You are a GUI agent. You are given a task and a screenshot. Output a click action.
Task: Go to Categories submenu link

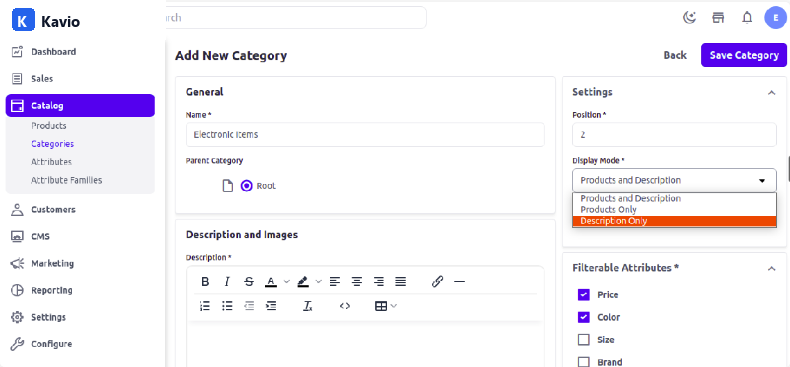tap(52, 144)
